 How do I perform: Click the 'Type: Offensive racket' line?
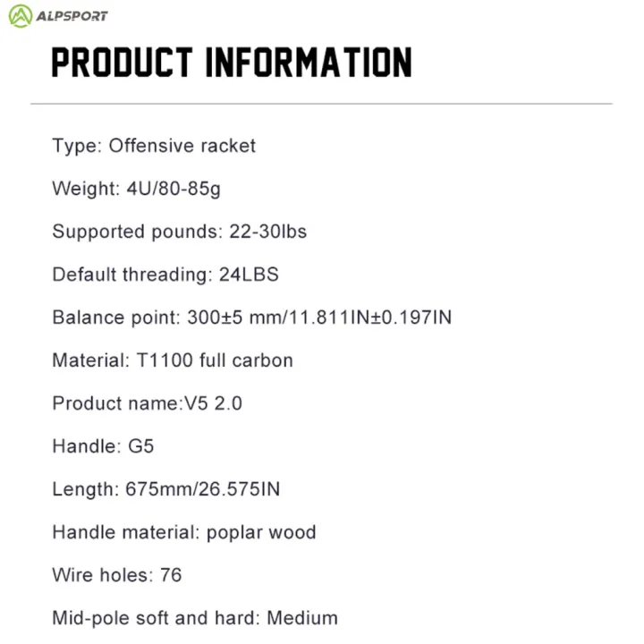click(x=154, y=146)
